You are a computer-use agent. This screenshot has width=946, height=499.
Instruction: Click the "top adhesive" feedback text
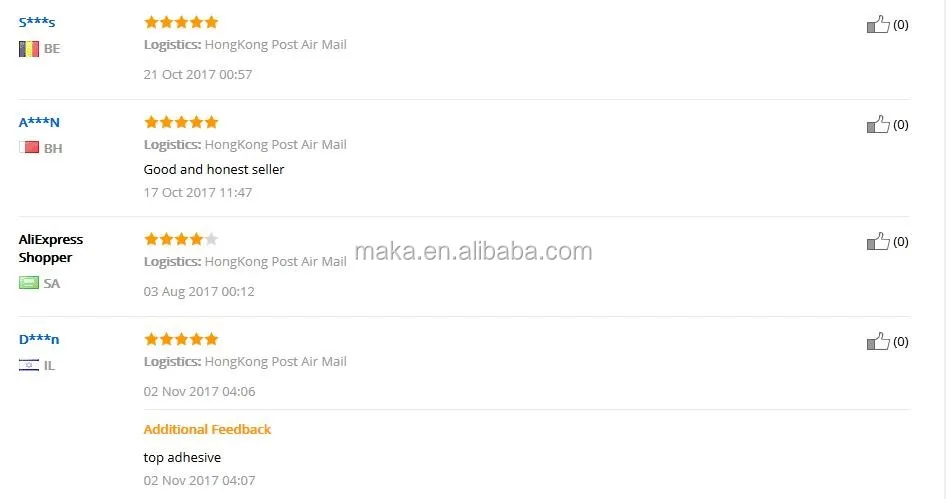click(182, 457)
